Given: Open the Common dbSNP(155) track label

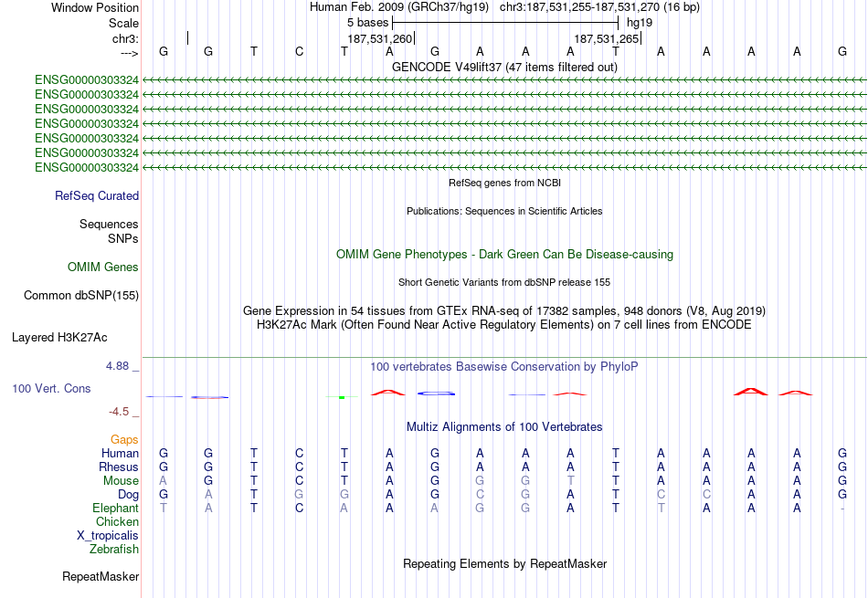Looking at the screenshot, I should pos(81,296).
